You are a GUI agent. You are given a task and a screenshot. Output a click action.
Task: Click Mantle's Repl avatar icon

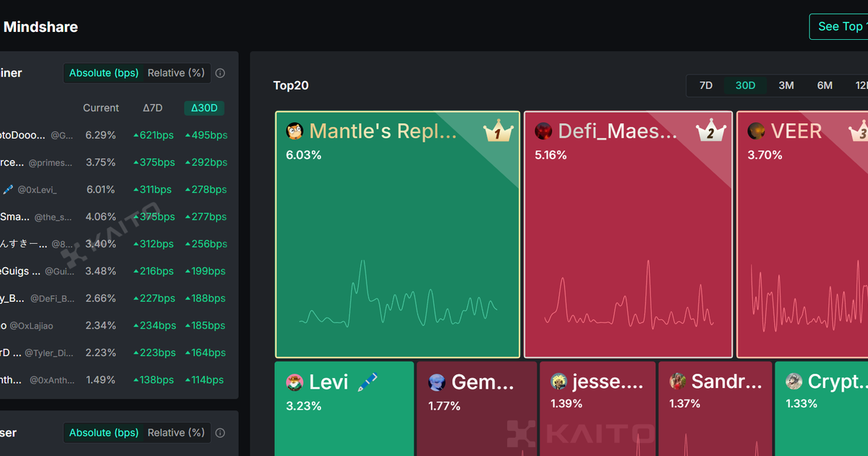pos(294,131)
